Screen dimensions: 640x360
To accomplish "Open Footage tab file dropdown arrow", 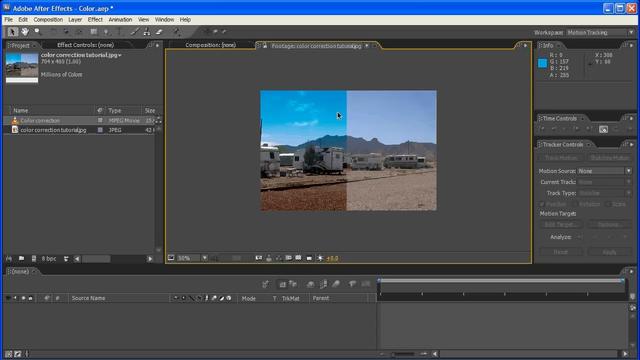I will pos(367,46).
